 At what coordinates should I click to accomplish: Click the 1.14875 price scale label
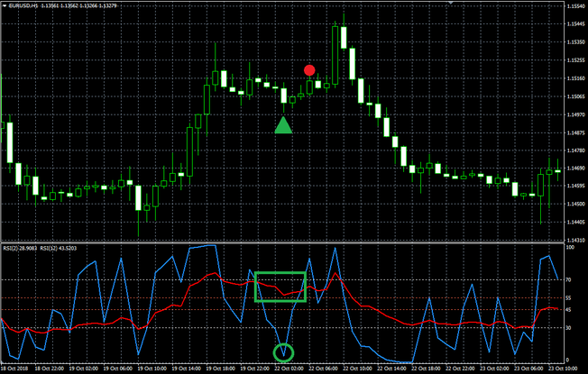575,132
